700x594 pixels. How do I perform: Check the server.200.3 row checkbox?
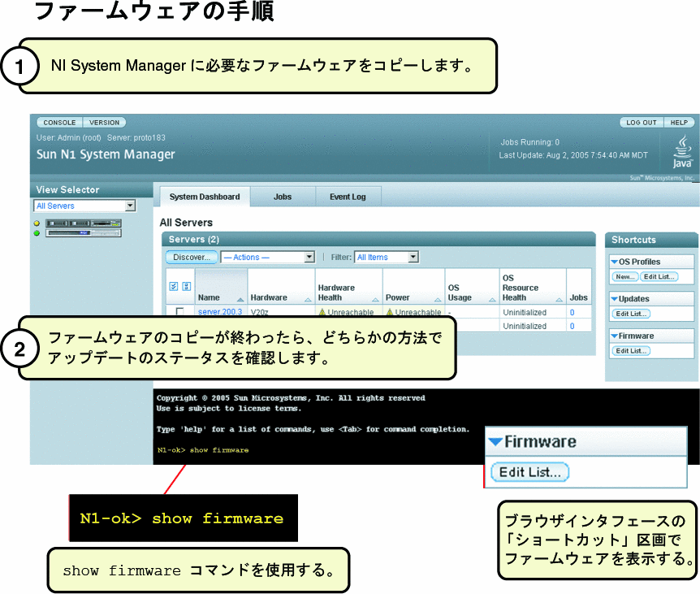click(x=180, y=311)
